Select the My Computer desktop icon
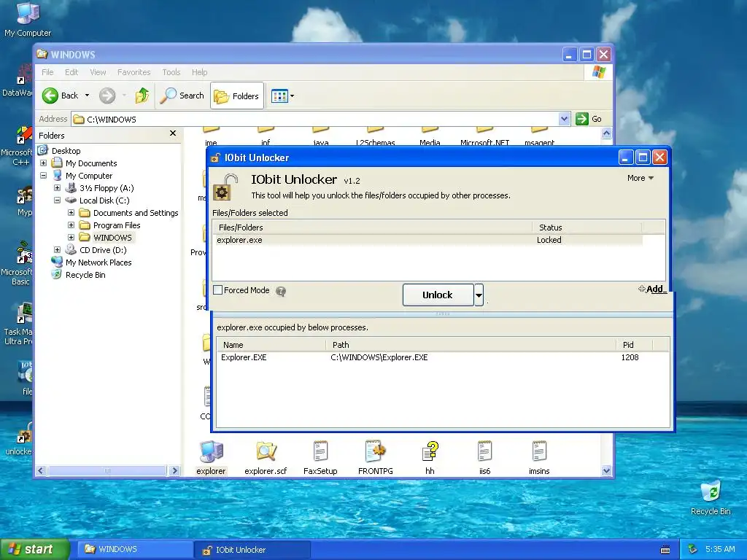Viewport: 747px width, 560px height. point(28,20)
